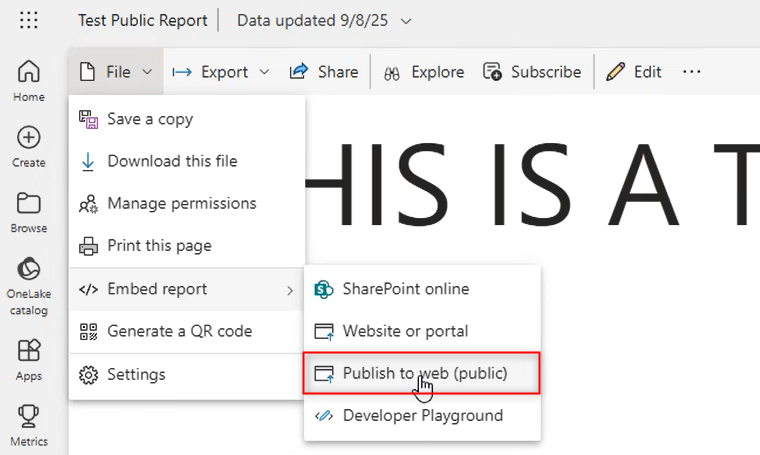760x455 pixels.
Task: Open Apps in the left sidebar
Action: (29, 360)
